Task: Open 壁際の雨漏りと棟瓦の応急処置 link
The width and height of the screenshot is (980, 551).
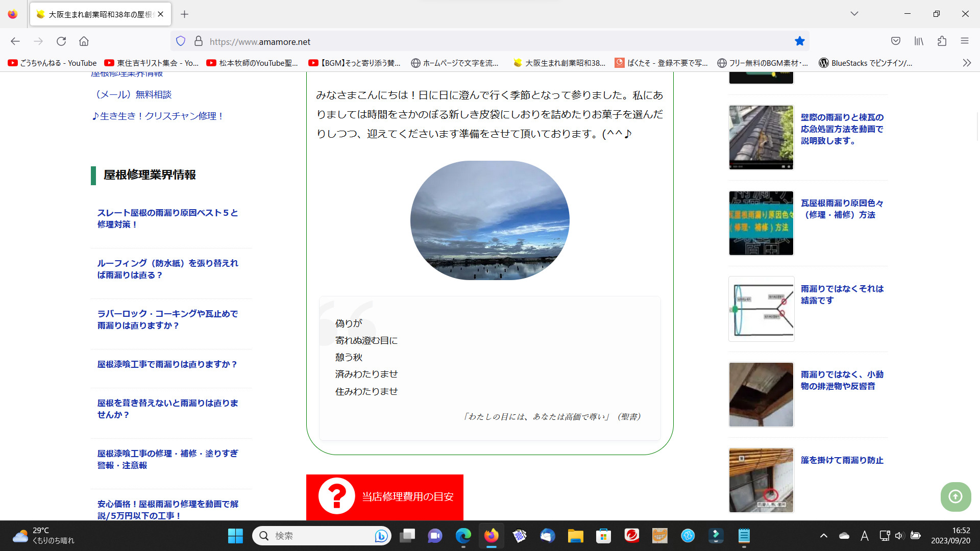Action: 842,129
